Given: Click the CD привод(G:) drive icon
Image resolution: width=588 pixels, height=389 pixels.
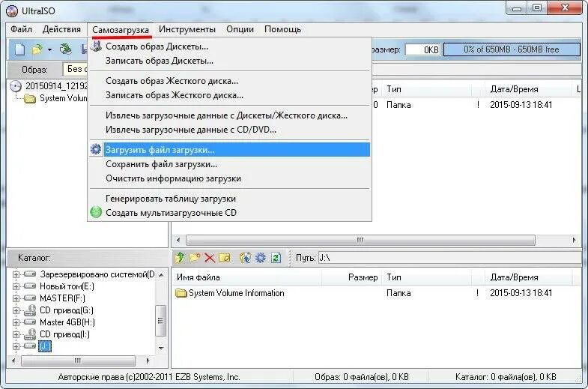Looking at the screenshot, I should point(30,310).
